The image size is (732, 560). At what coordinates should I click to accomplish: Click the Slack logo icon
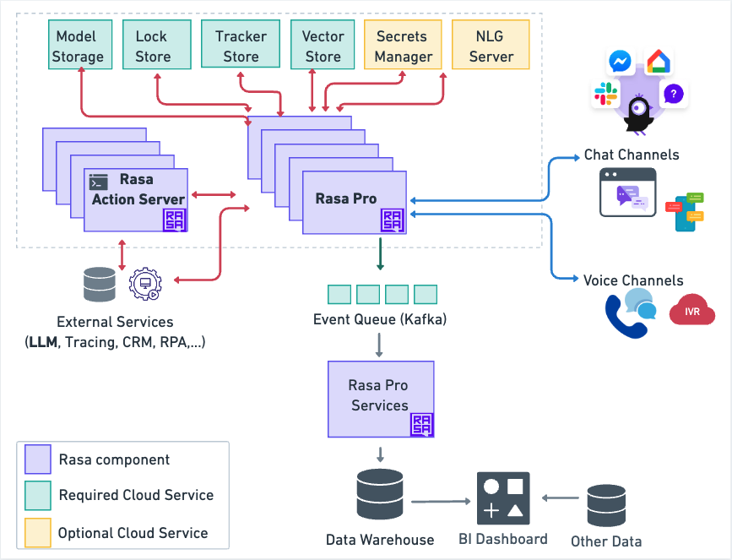pyautogui.click(x=605, y=94)
